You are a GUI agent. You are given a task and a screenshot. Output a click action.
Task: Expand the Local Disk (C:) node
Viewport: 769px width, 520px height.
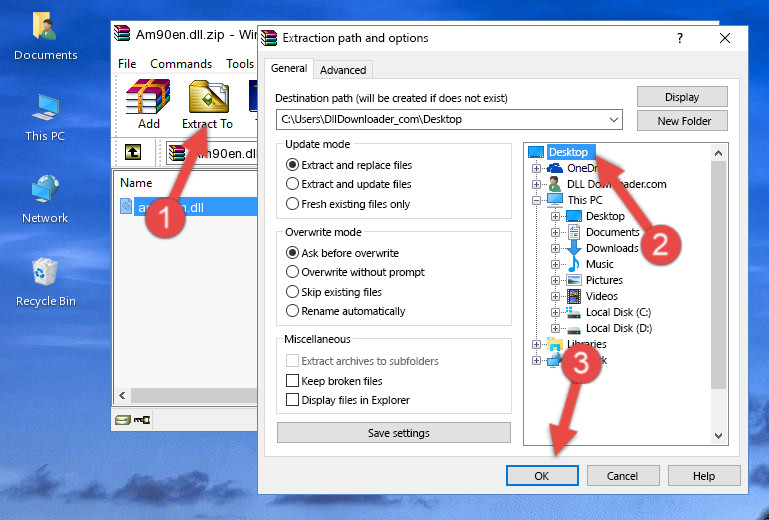tap(555, 312)
